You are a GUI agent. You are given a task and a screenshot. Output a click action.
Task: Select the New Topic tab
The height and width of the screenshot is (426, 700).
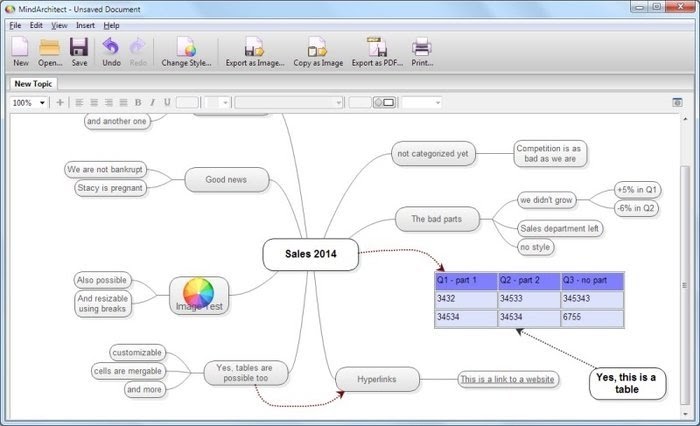(x=34, y=84)
